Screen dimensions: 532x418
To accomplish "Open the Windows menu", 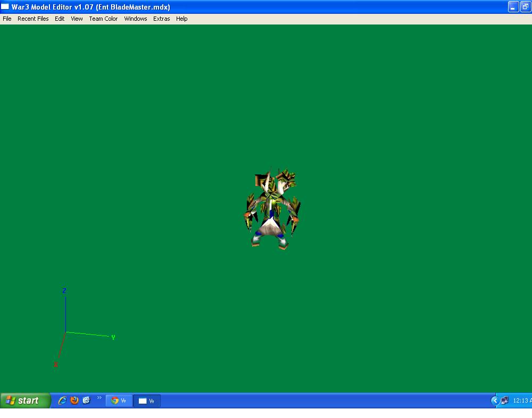I will pyautogui.click(x=135, y=19).
